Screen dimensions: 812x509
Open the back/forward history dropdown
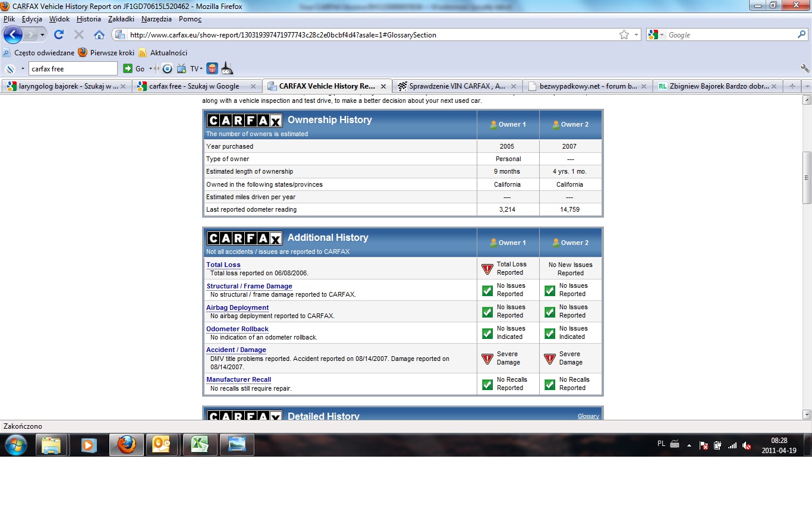[x=43, y=35]
